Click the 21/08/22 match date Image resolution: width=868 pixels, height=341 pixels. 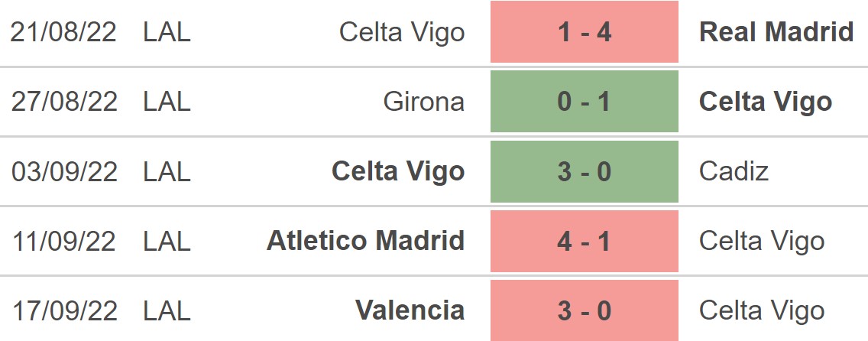click(64, 32)
